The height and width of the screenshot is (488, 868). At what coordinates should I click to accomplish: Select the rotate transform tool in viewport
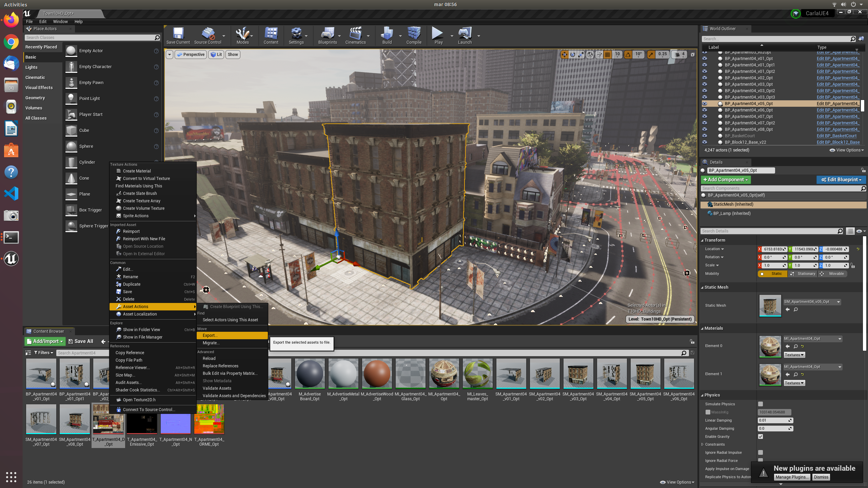click(x=573, y=54)
